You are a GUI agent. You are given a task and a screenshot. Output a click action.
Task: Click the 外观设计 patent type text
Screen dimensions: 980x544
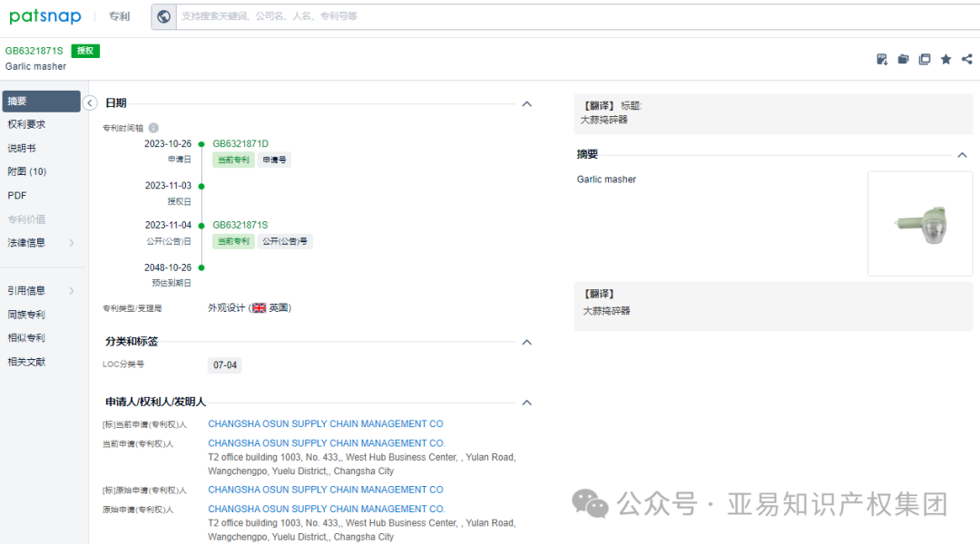(x=226, y=308)
